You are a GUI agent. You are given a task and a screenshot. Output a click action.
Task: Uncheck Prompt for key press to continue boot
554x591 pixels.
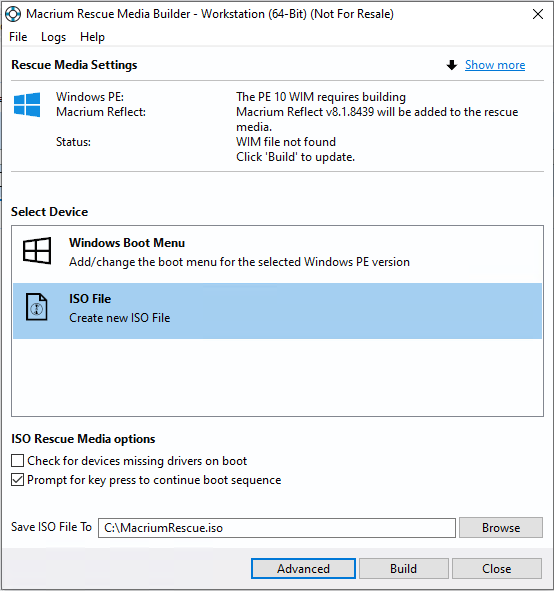pos(17,480)
